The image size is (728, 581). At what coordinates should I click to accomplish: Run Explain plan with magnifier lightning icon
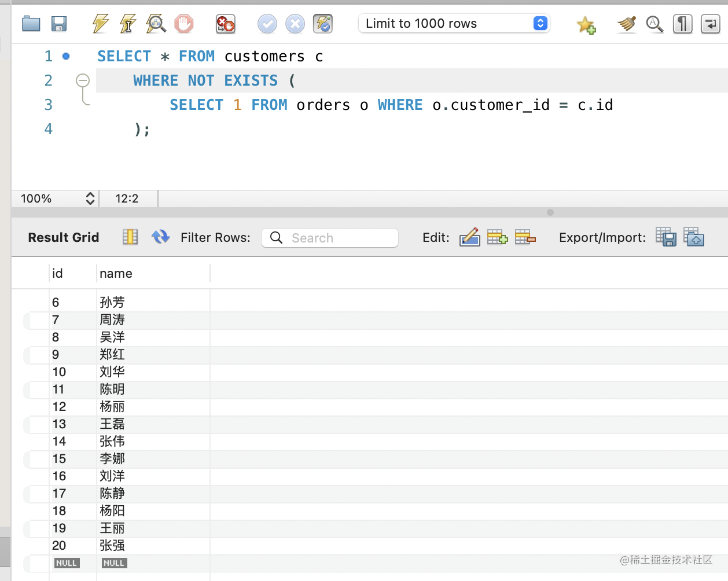[x=156, y=24]
